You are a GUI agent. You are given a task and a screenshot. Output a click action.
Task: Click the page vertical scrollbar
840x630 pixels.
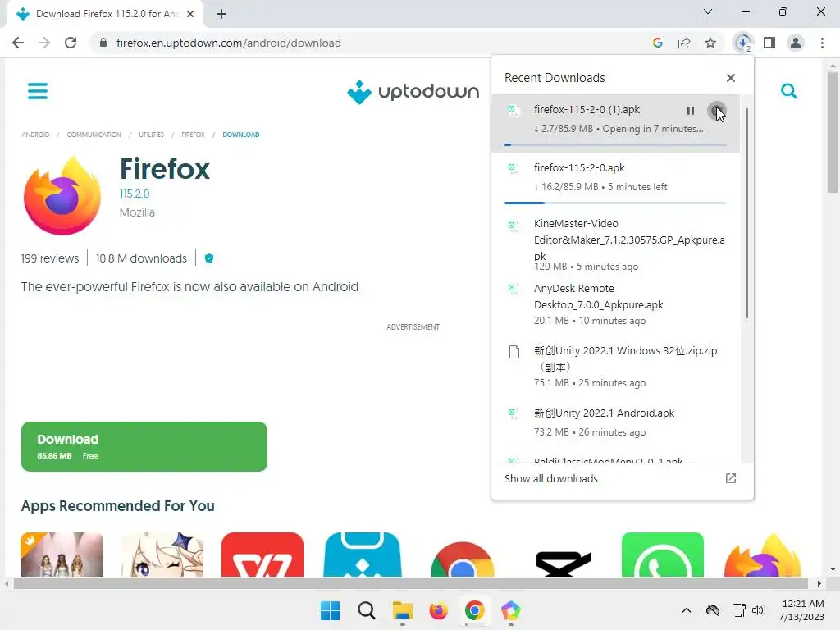(833, 132)
